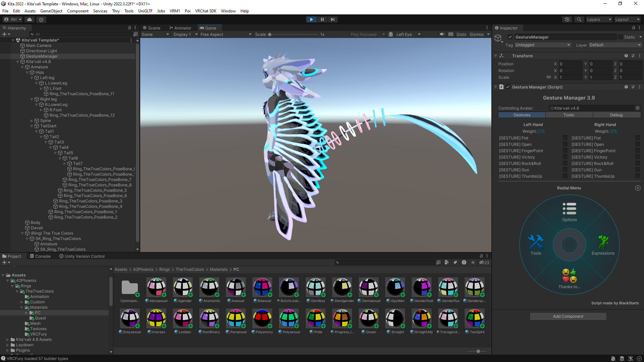This screenshot has height=362, width=644.
Task: Toggle game view audio mute icon
Action: (x=442, y=34)
